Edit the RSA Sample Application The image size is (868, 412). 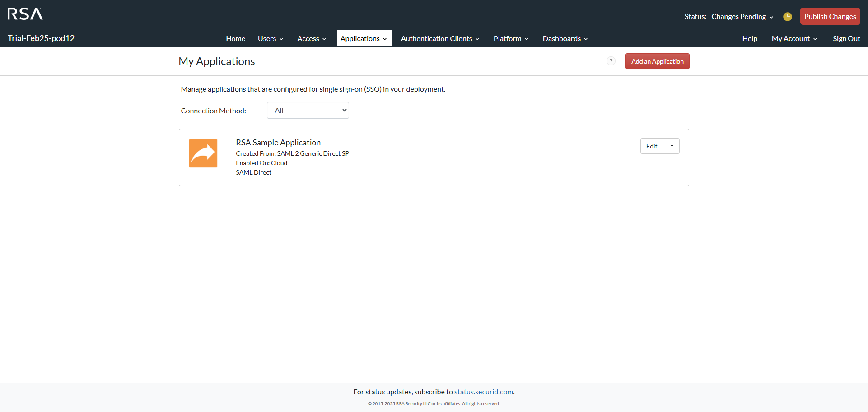[x=651, y=146]
